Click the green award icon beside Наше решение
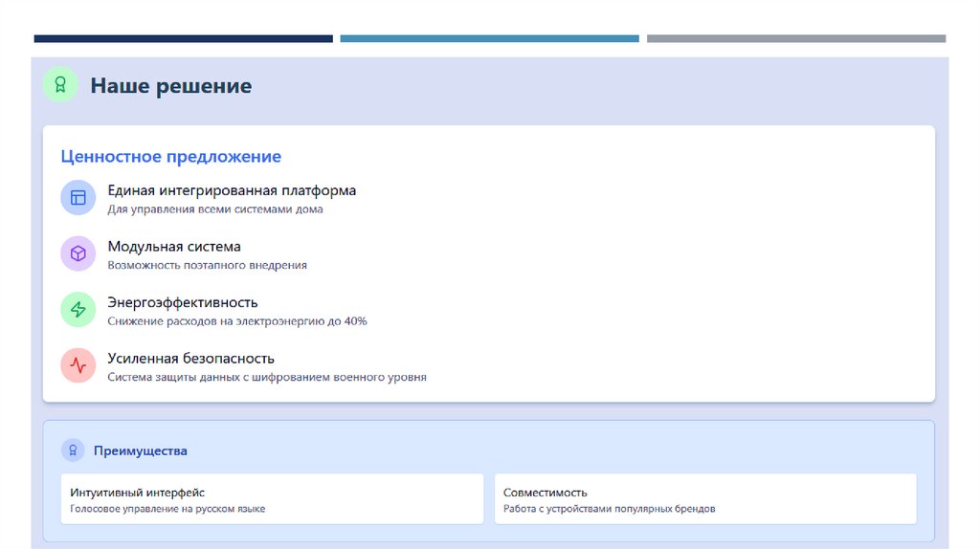The height and width of the screenshot is (549, 980). (60, 84)
